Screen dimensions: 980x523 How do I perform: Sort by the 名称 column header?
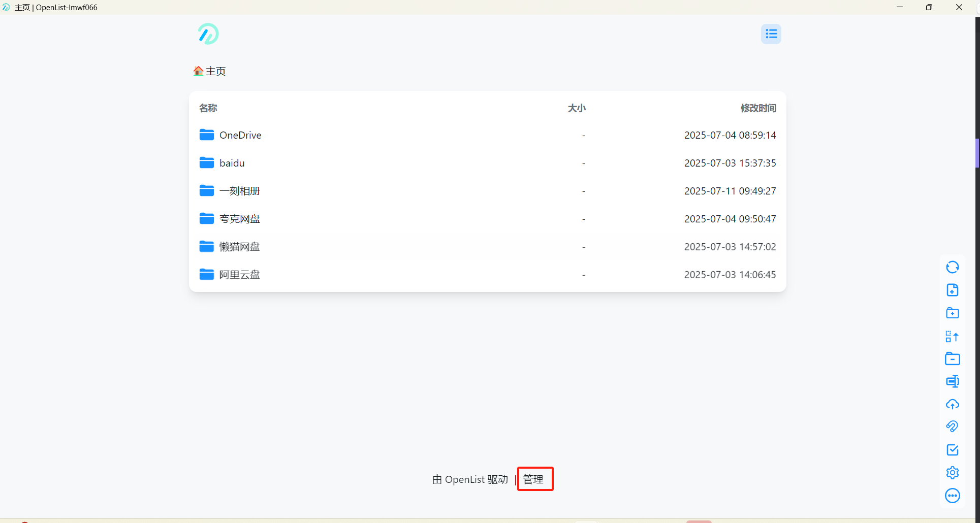click(208, 108)
